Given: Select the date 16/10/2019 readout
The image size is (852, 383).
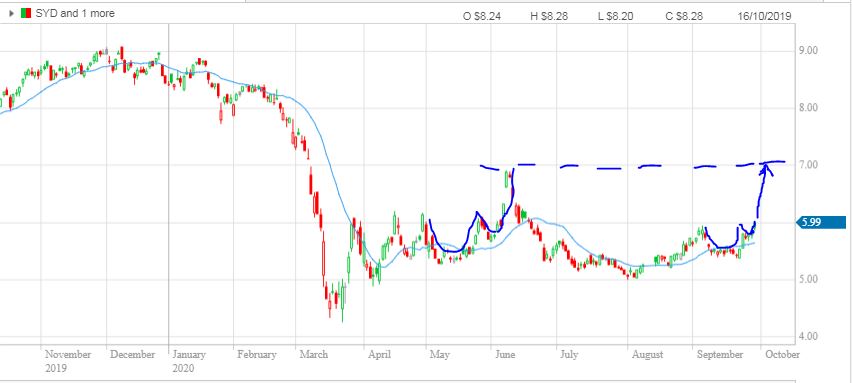Looking at the screenshot, I should pyautogui.click(x=764, y=16).
